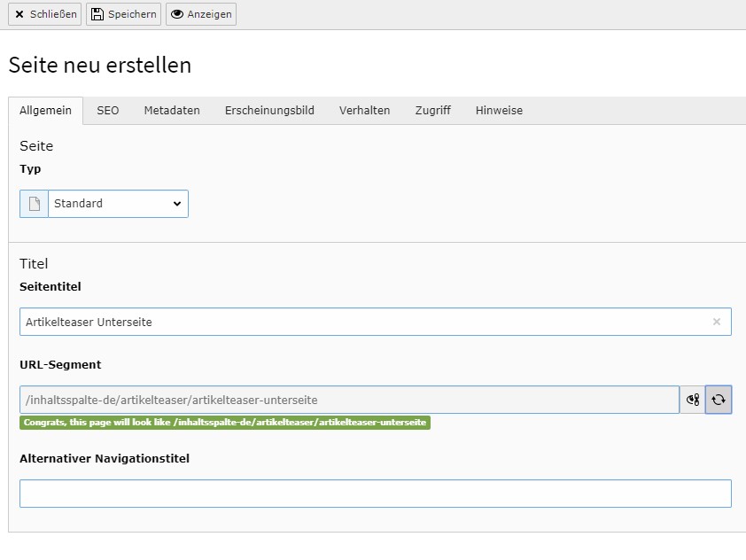Click the green Congrats URL preview message
Viewport: 746px width, 560px height.
pos(224,423)
